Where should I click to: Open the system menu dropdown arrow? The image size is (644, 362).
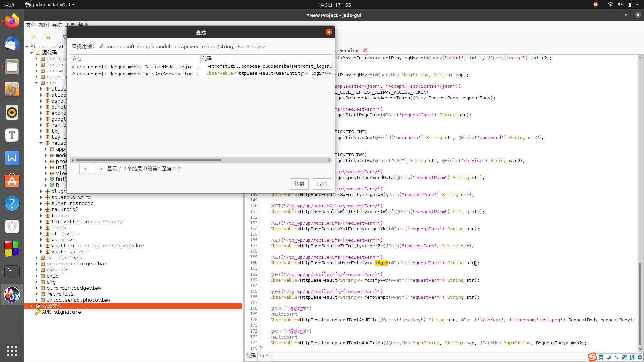pyautogui.click(x=637, y=5)
